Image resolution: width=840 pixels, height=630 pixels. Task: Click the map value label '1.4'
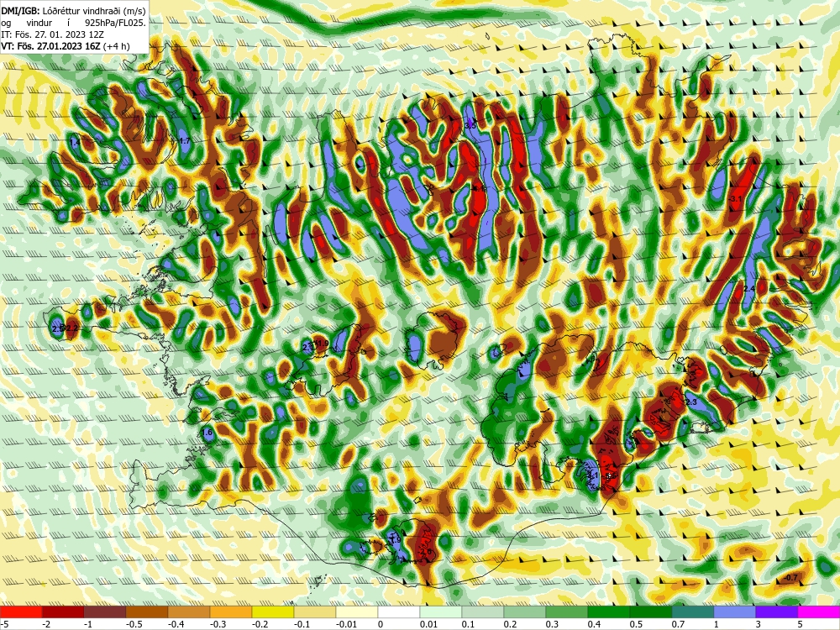point(75,143)
